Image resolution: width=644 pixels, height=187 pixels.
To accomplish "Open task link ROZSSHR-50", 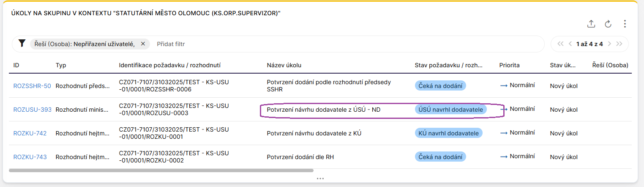I will tap(32, 86).
